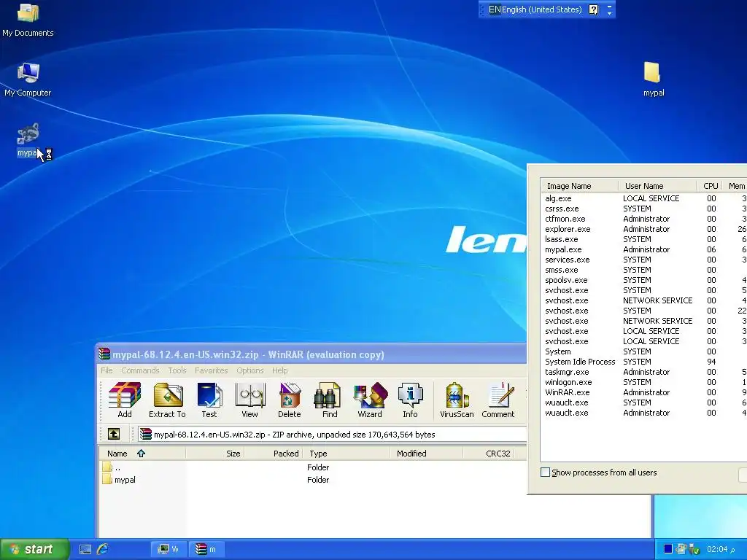Image resolution: width=747 pixels, height=560 pixels.
Task: Click the language bar help icon
Action: click(x=593, y=9)
